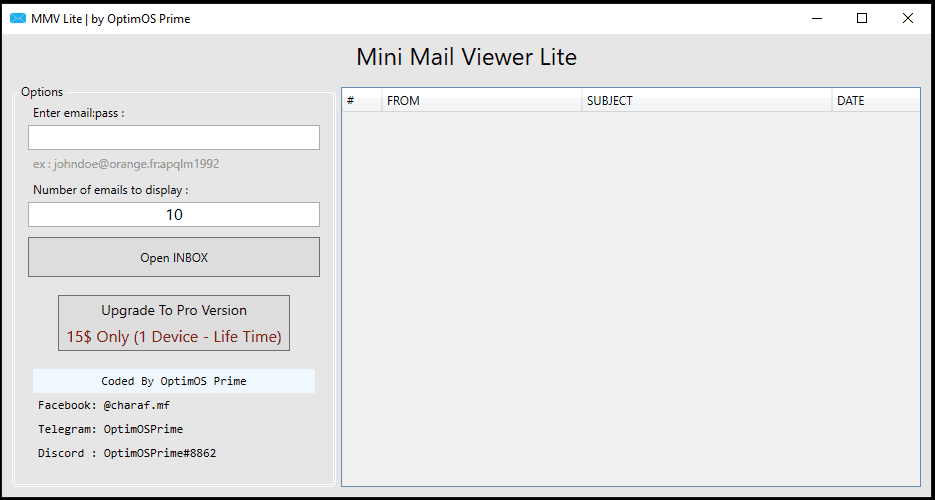
Task: Click the Discord OptimOSPrime#8862 contact line
Action: (x=127, y=454)
